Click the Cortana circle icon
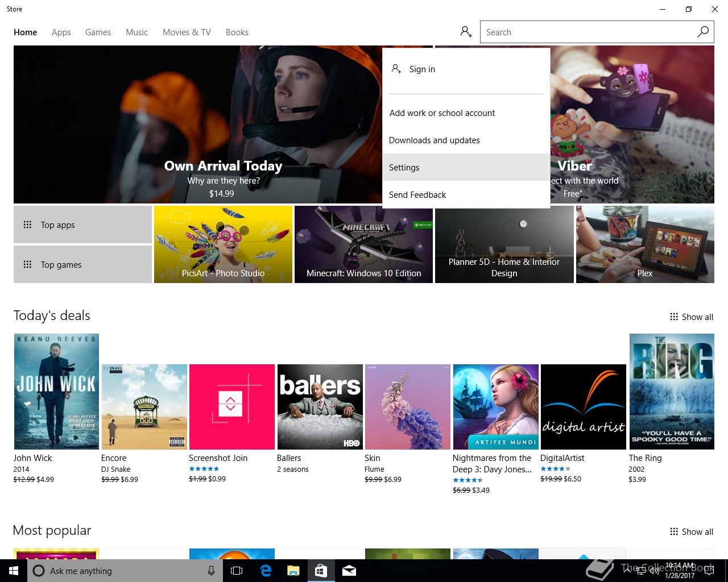 click(x=39, y=571)
